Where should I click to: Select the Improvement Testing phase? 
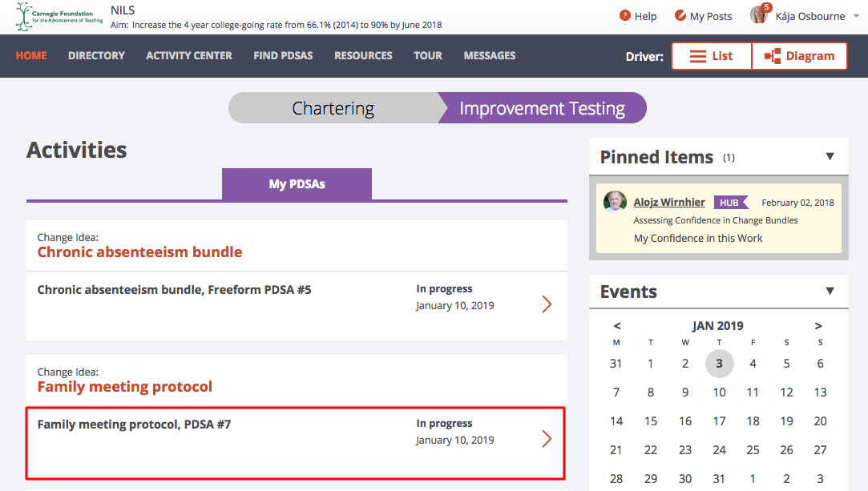click(x=542, y=108)
